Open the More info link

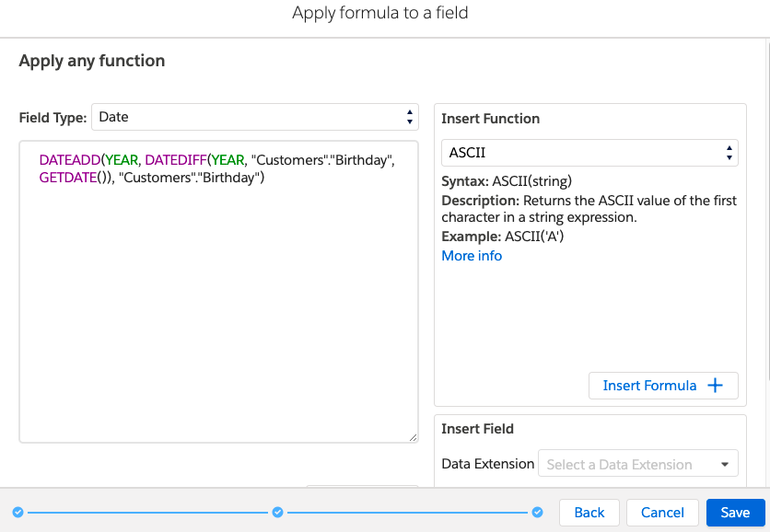tap(472, 256)
